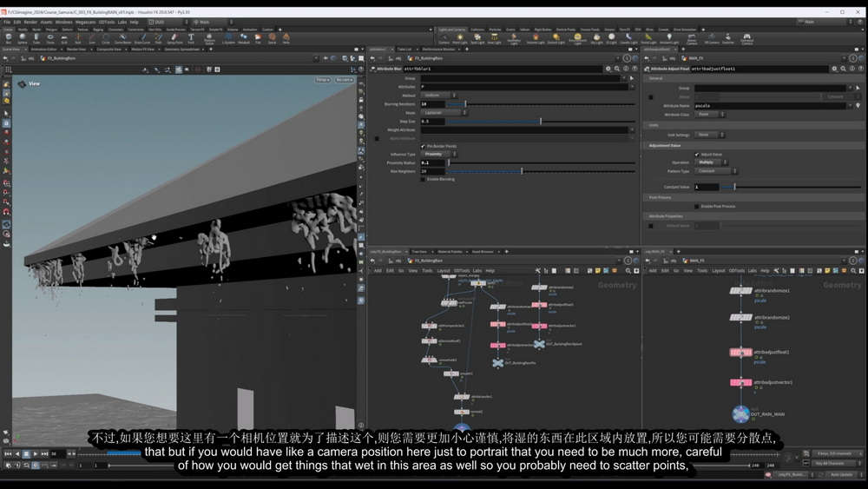This screenshot has width=868, height=489.
Task: Switch to the Geometry Spreadsheet tab
Action: (181, 50)
